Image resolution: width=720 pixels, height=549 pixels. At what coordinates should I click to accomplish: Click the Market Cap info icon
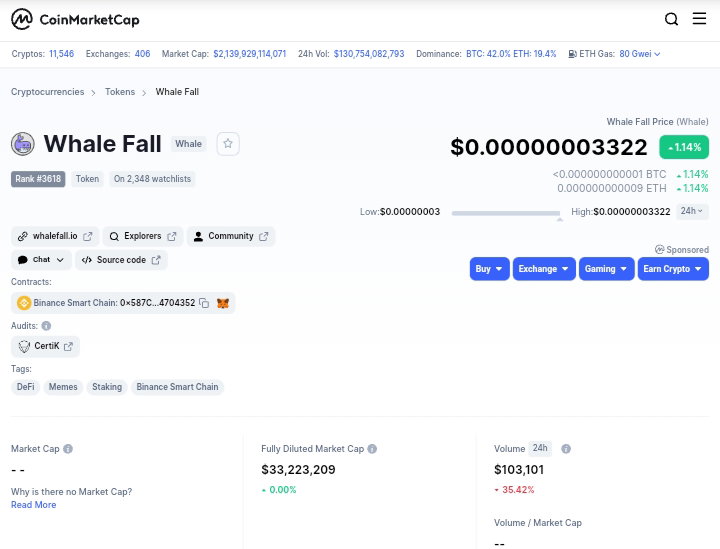(68, 449)
